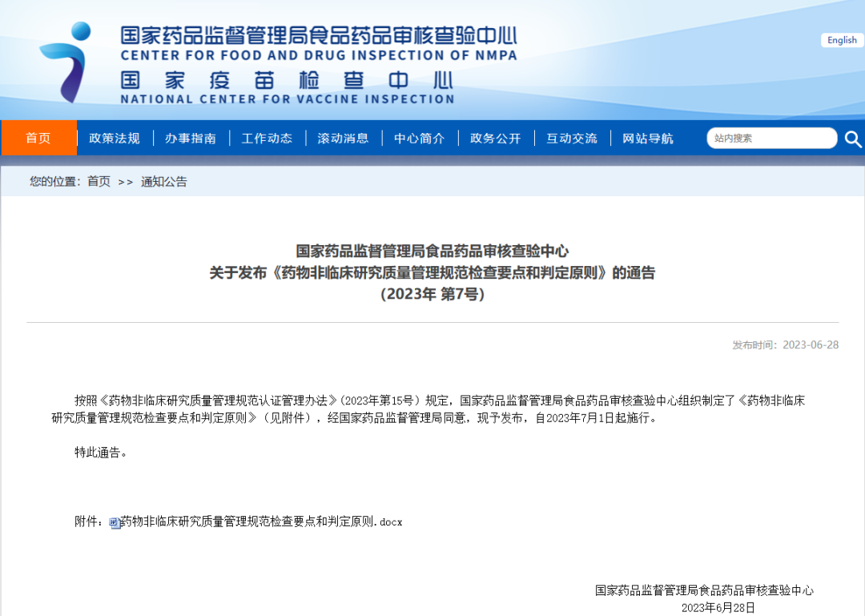Image resolution: width=865 pixels, height=616 pixels.
Task: Click the 国家药品监督管理局食品药品审核查验中心 banner title
Action: click(318, 35)
